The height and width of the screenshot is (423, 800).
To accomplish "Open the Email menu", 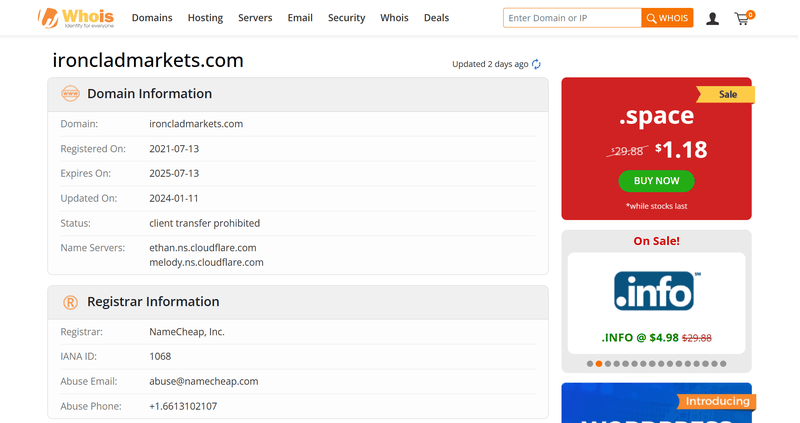I will (300, 18).
